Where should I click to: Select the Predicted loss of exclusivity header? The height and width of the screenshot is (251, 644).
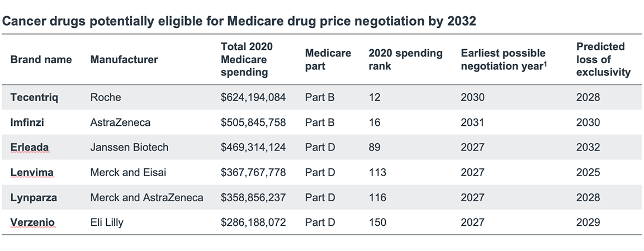[603, 59]
